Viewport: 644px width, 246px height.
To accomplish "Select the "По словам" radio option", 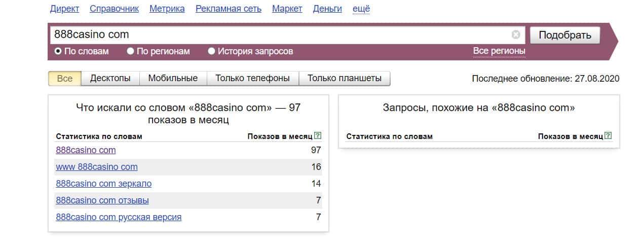I will tap(58, 51).
